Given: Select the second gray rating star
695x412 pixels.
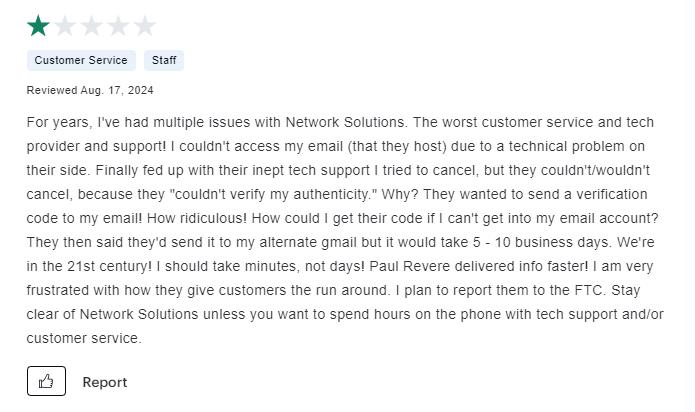Looking at the screenshot, I should (x=65, y=26).
